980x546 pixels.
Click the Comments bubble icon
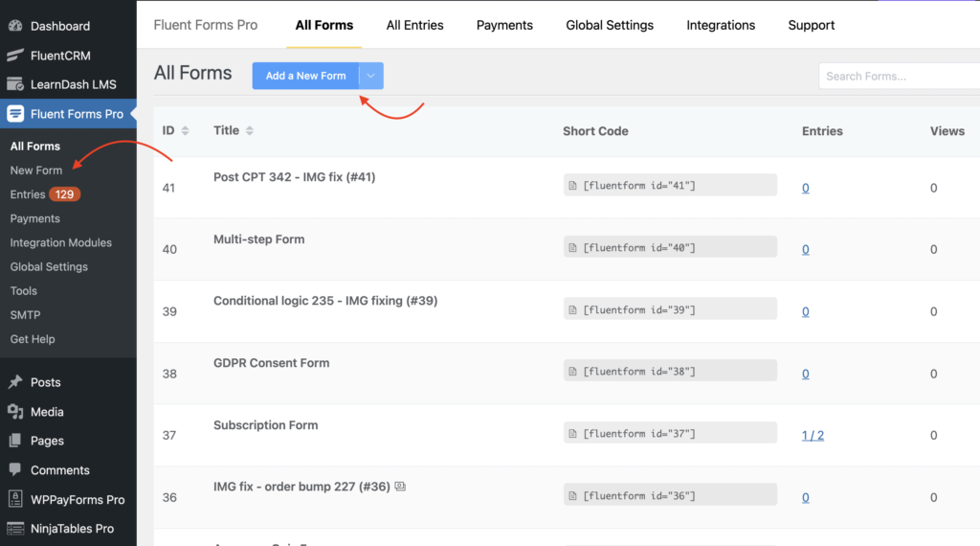(x=15, y=470)
